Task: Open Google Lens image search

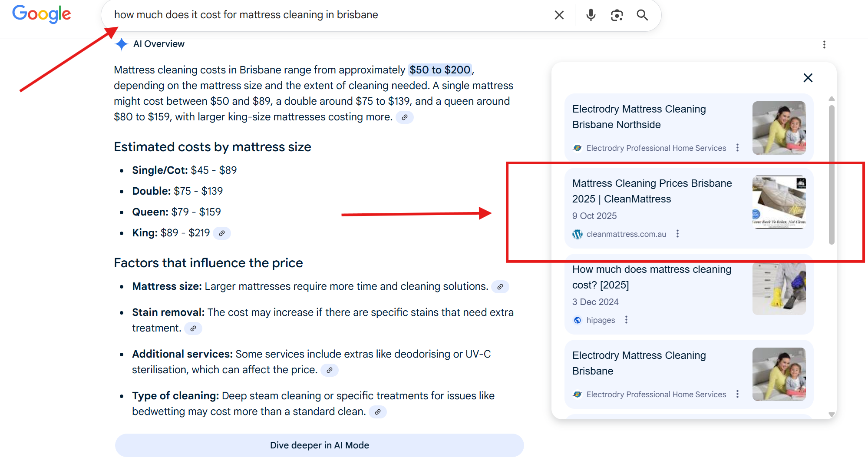Action: (617, 15)
